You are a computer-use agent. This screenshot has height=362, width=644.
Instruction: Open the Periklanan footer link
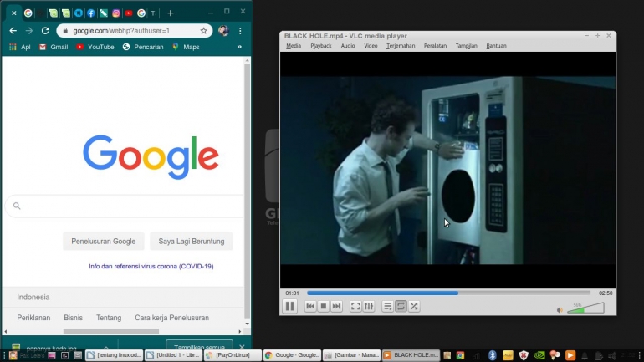pos(33,318)
